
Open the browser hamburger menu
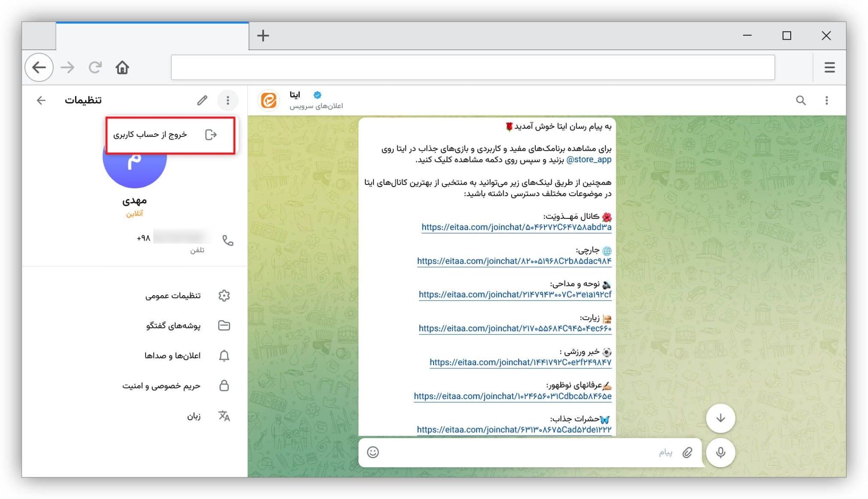[829, 67]
